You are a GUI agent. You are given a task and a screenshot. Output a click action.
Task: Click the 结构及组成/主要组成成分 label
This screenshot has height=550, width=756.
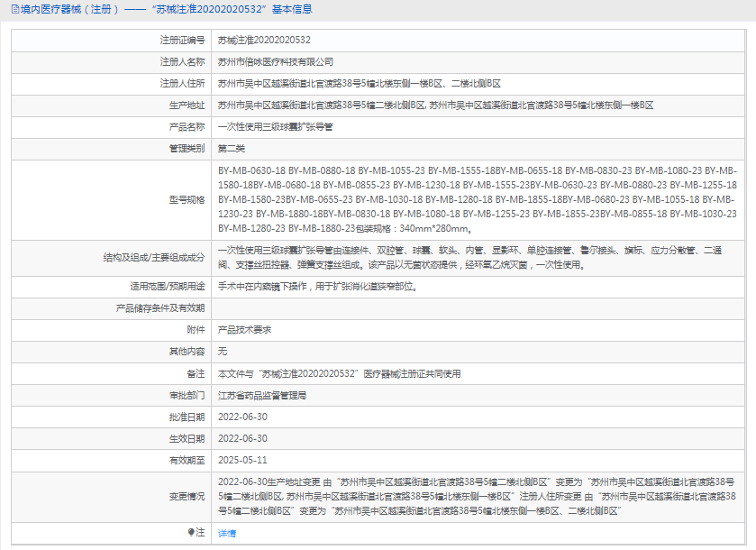(154, 258)
